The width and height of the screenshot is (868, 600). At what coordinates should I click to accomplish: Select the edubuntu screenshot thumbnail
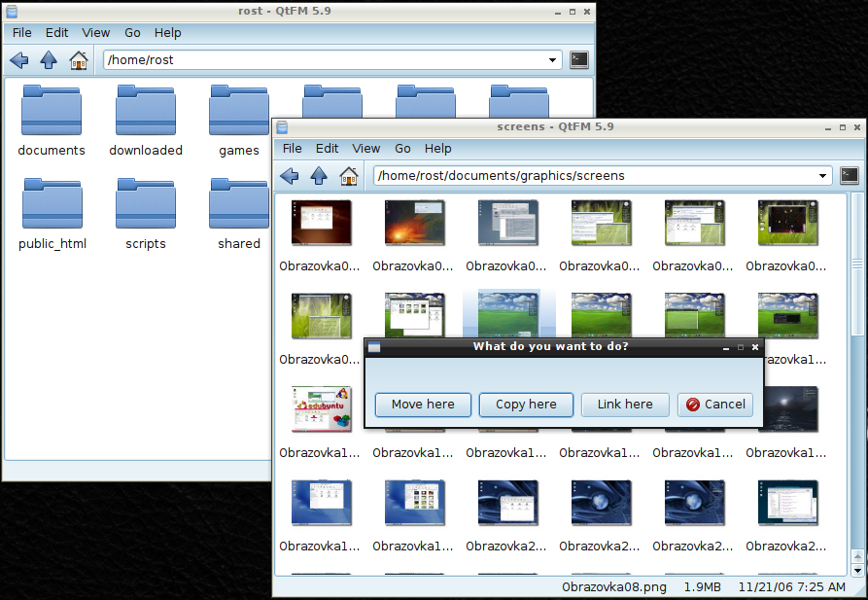click(x=321, y=409)
